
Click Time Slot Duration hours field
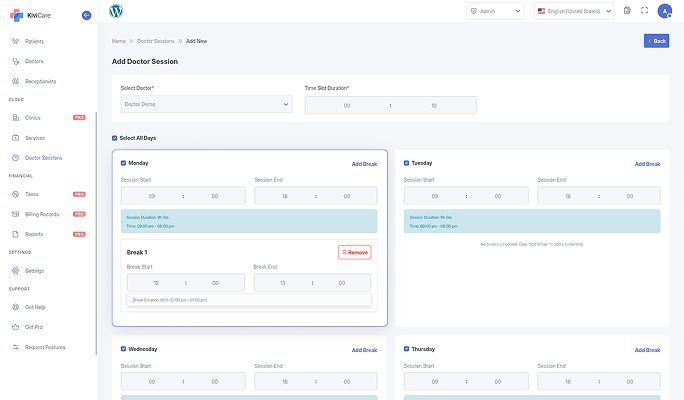[x=347, y=106]
